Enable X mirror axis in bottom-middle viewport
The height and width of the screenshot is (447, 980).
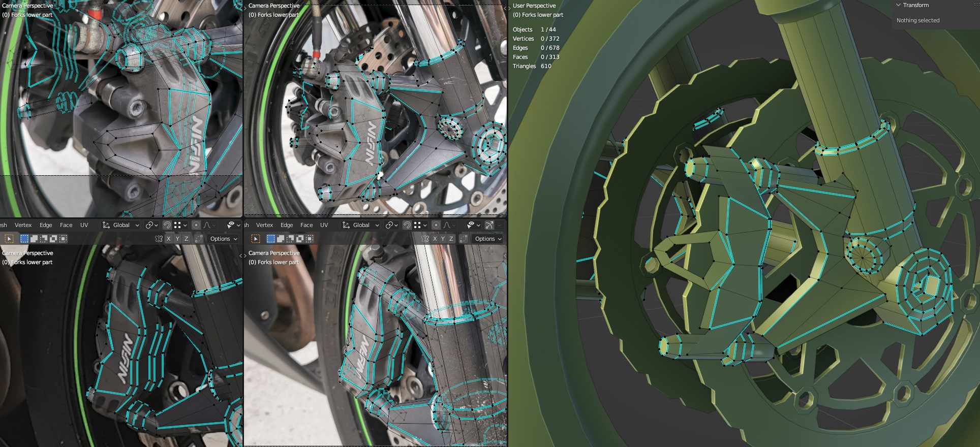tap(435, 239)
